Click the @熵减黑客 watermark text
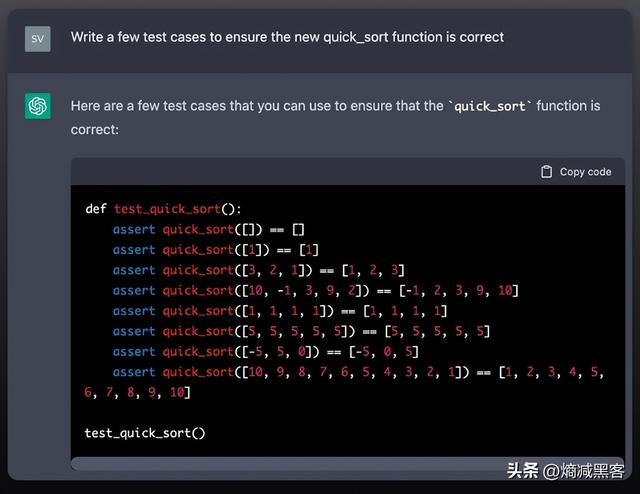 tap(586, 471)
